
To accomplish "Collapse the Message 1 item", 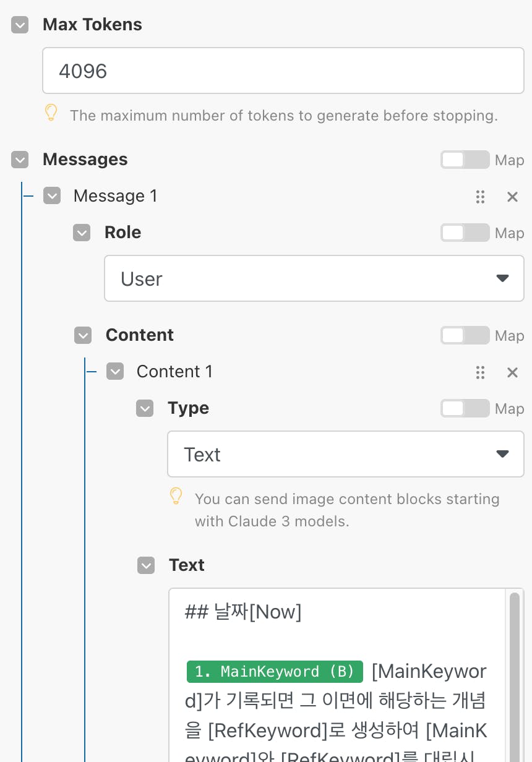I will [52, 196].
